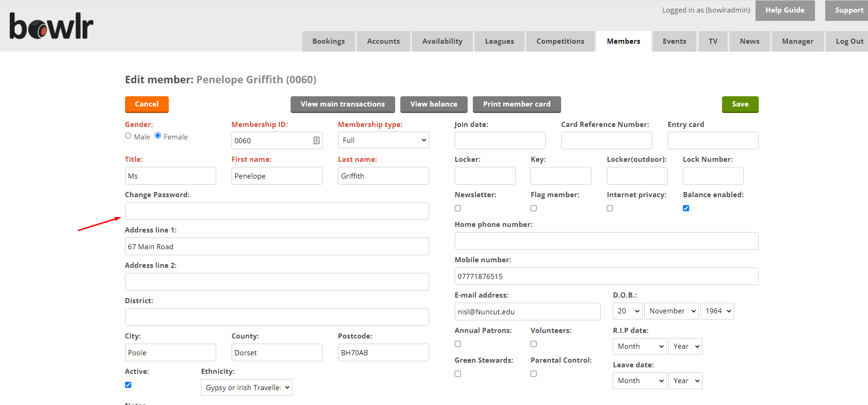Open View main transactions
Screen dimensions: 868x405
[343, 104]
